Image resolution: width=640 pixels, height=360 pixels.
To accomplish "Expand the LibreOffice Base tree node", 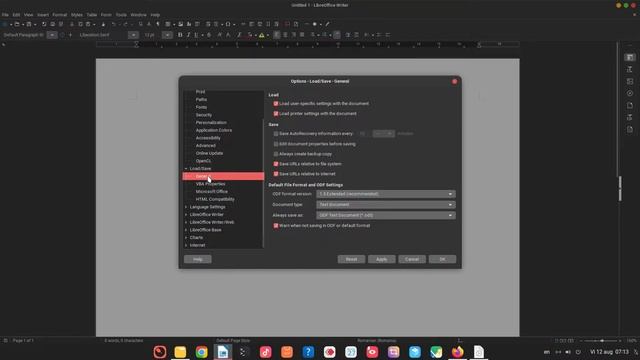I will point(186,230).
